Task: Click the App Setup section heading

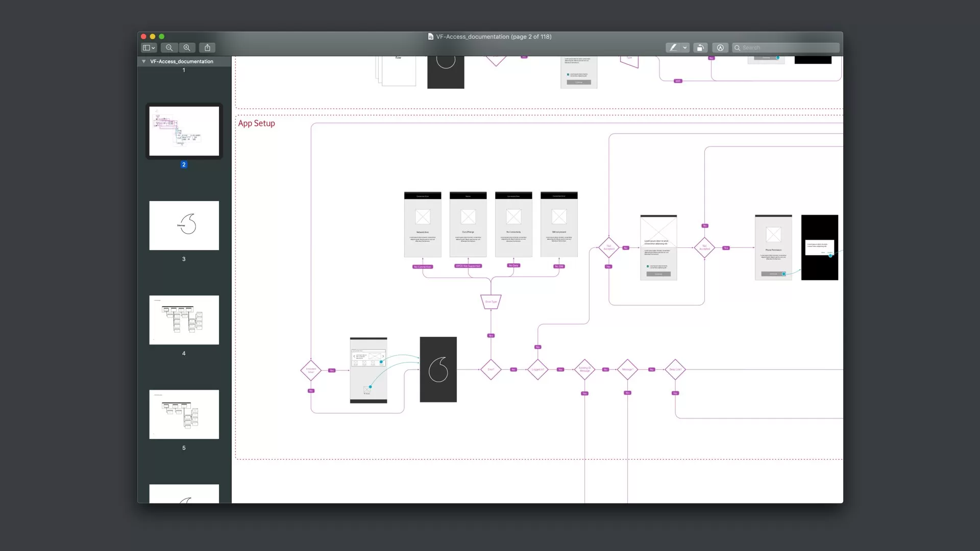Action: (256, 123)
